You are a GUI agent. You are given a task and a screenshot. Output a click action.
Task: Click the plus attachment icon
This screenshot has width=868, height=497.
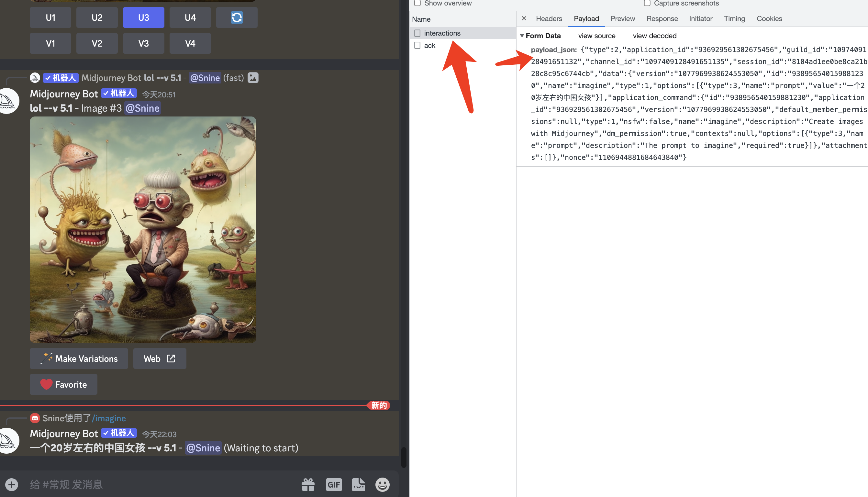point(12,484)
